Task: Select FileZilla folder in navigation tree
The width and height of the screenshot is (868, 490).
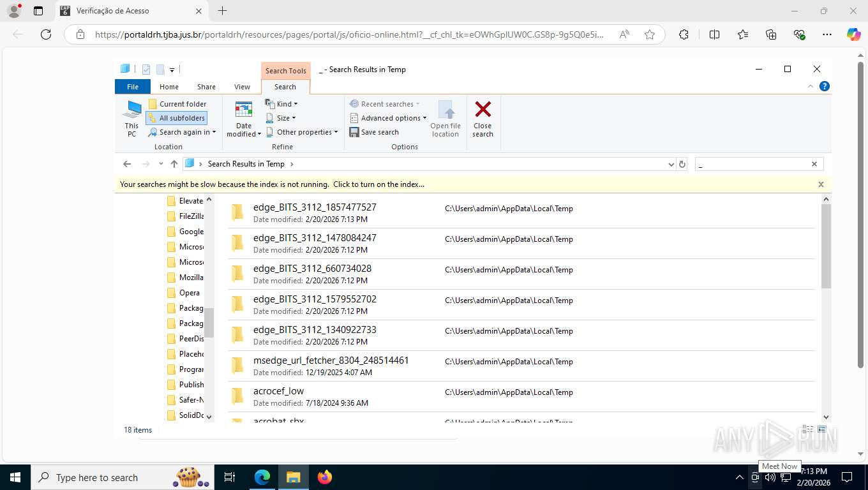Action: tap(184, 216)
